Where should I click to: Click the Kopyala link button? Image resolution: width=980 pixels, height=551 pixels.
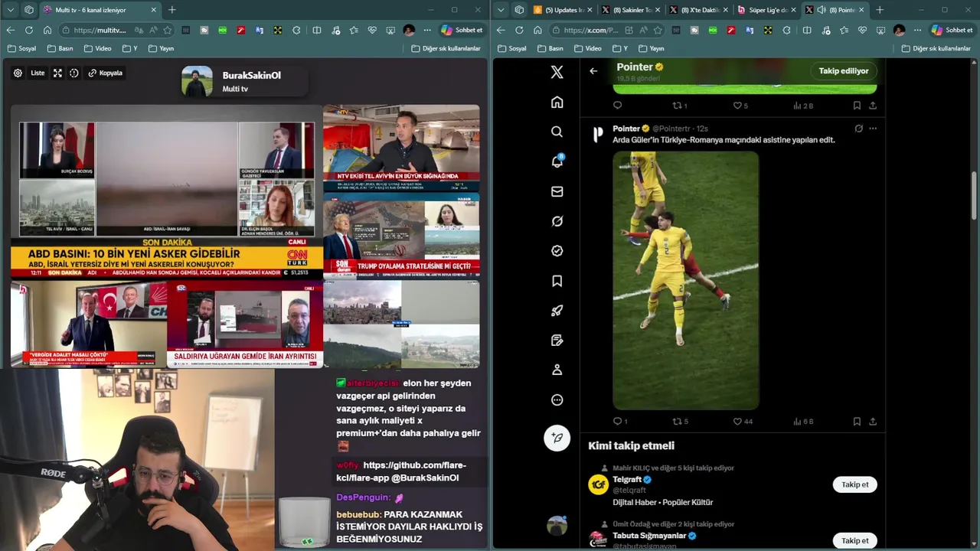pyautogui.click(x=105, y=73)
